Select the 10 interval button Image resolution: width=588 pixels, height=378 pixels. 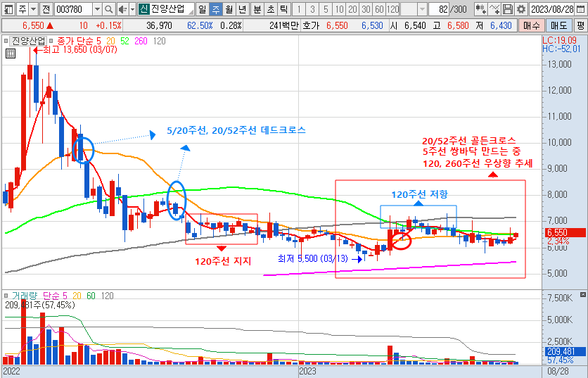click(340, 9)
